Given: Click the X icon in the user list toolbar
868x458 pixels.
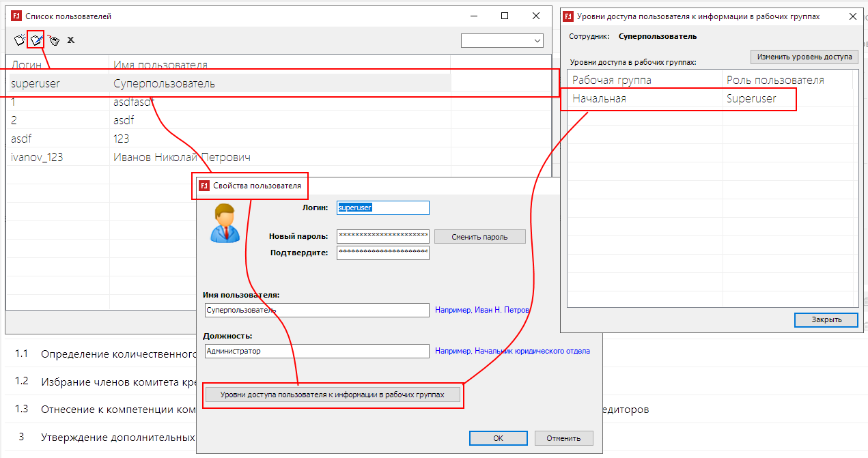Looking at the screenshot, I should 70,40.
